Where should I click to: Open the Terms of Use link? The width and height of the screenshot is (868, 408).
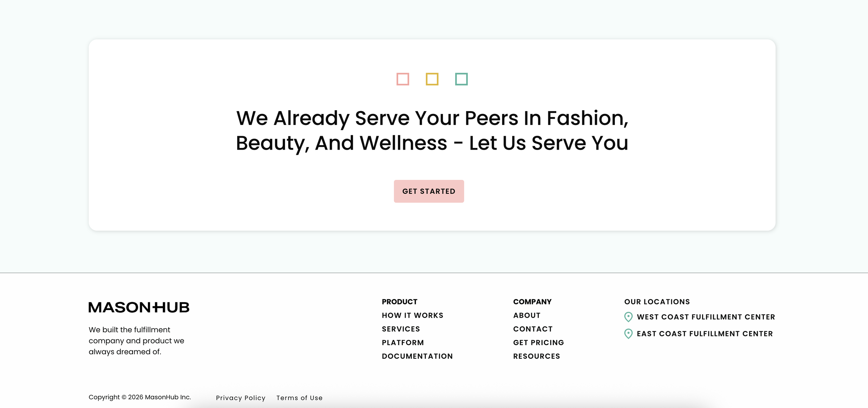299,398
